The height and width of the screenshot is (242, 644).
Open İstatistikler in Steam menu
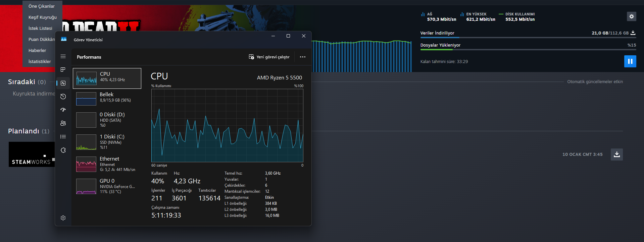tap(40, 62)
